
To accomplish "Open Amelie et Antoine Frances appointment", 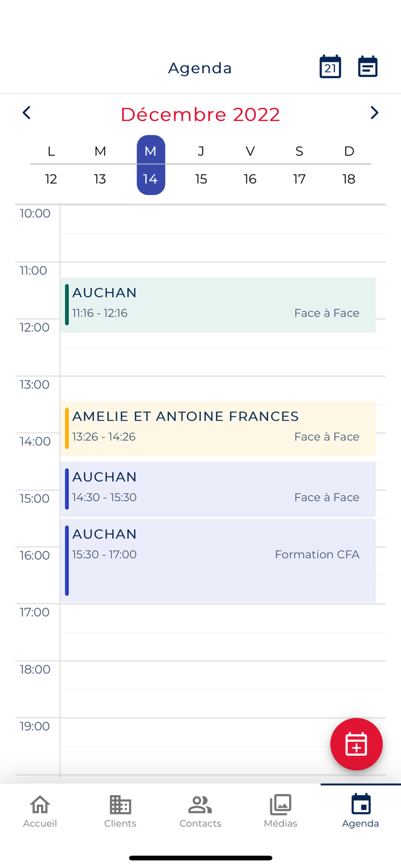I will (218, 428).
